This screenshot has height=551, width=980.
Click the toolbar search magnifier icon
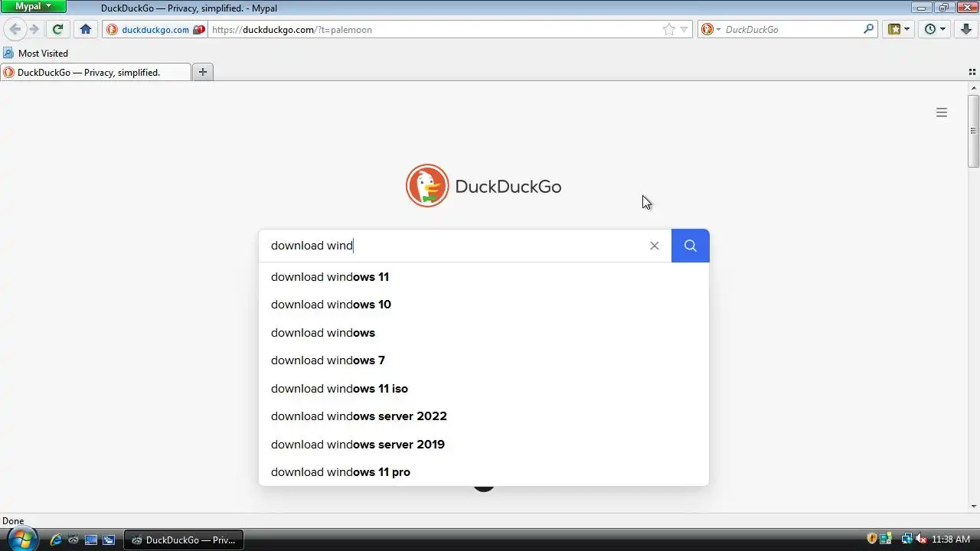click(x=868, y=29)
